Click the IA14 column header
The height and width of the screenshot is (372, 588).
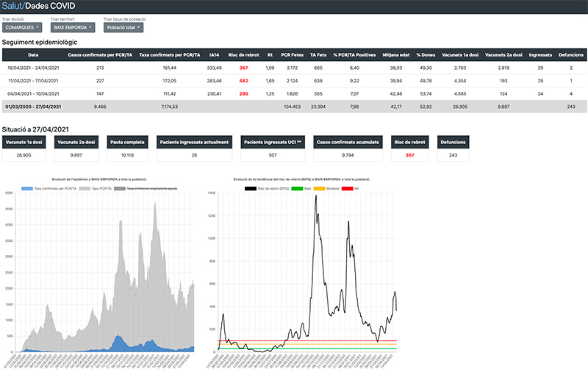pyautogui.click(x=214, y=54)
